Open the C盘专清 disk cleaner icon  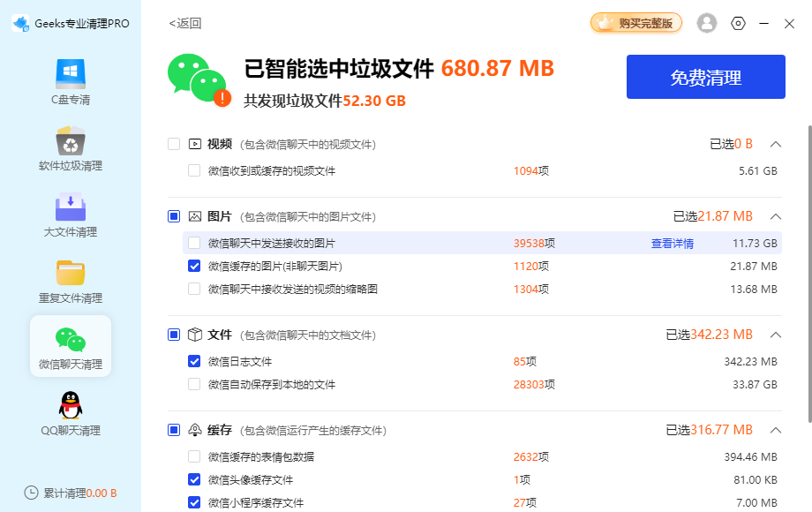coord(71,74)
